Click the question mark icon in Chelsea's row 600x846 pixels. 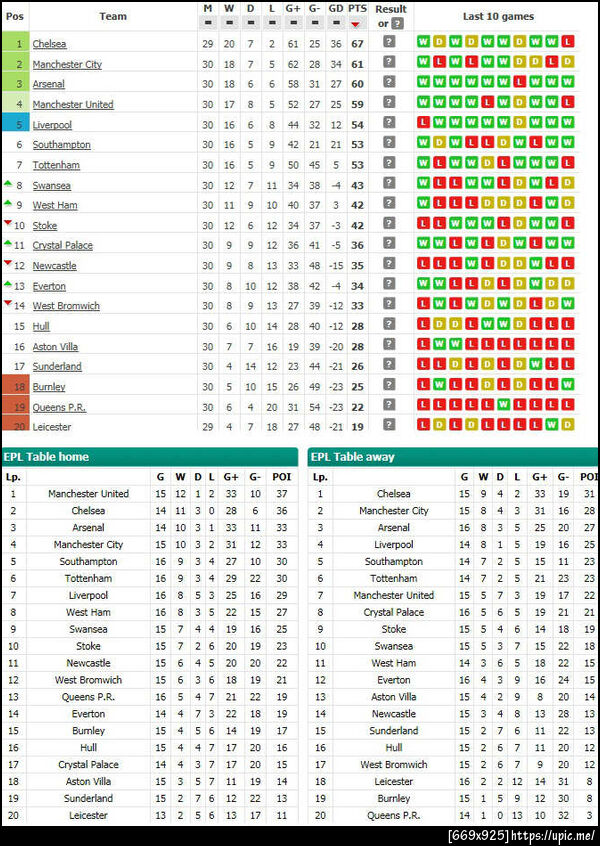[x=389, y=43]
